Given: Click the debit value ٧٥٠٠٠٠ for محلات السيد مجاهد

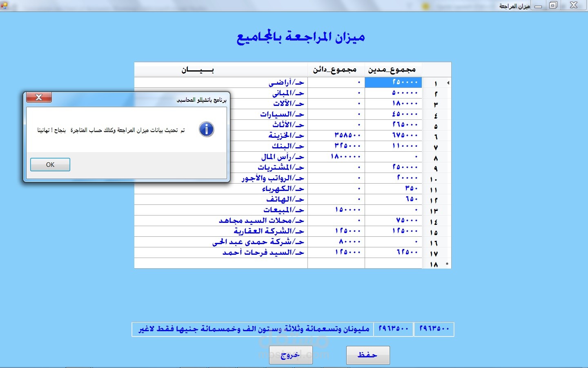Looking at the screenshot, I should 393,221.
